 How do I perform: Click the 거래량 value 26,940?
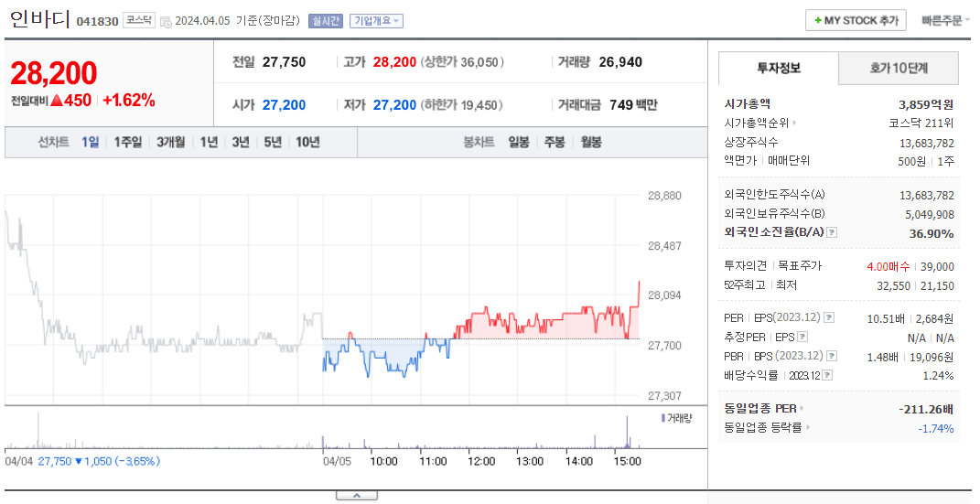(x=620, y=62)
